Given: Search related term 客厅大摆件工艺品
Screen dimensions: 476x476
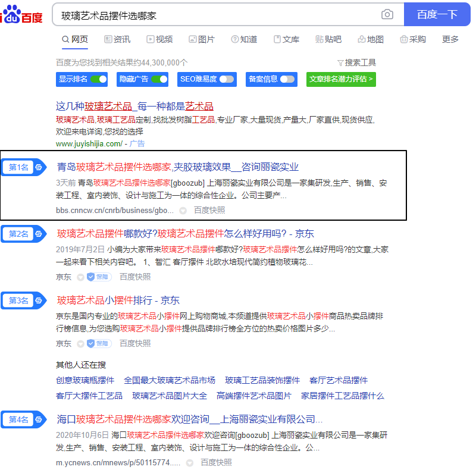Looking at the screenshot, I should click(89, 396).
